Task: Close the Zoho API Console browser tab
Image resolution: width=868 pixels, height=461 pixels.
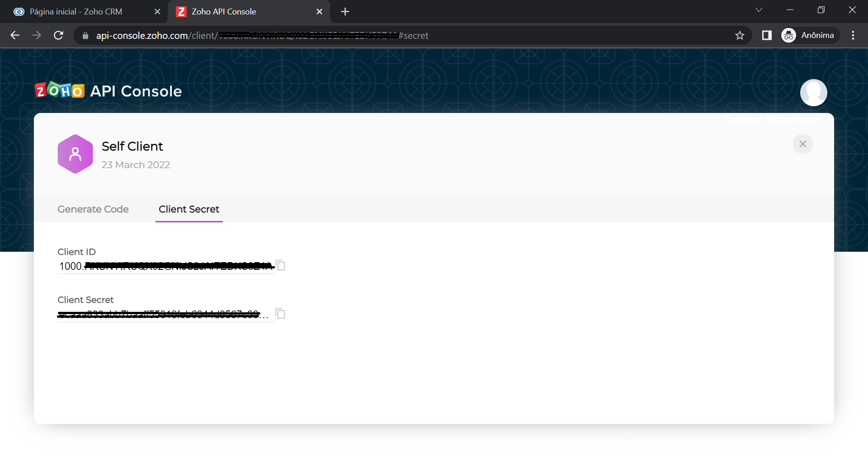Action: pyautogui.click(x=319, y=12)
